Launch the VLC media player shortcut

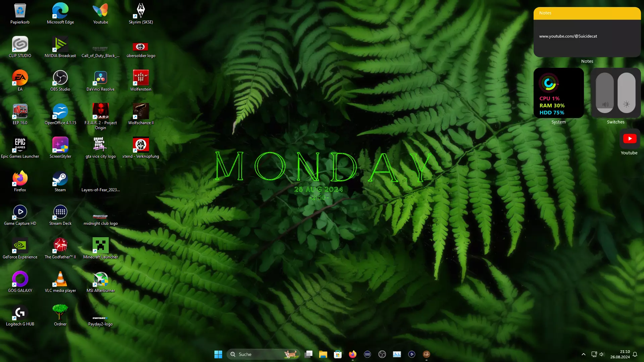click(x=60, y=282)
